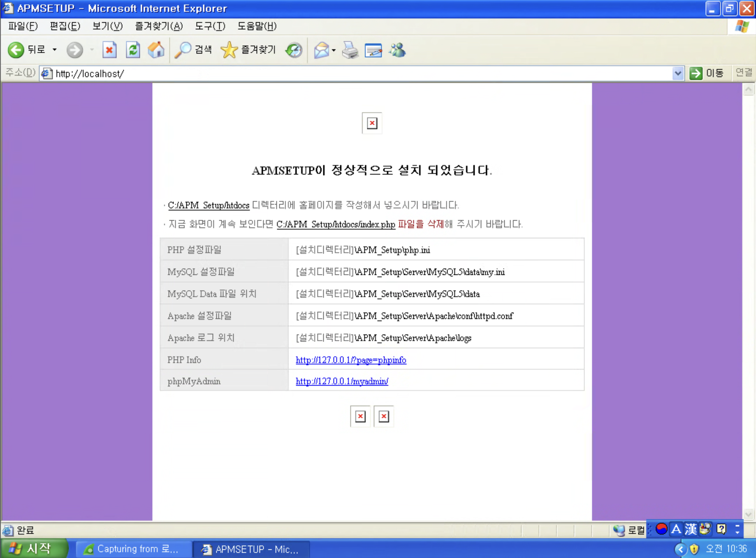756x558 pixels.
Task: Click the php.ini path cell text
Action: [x=363, y=250]
